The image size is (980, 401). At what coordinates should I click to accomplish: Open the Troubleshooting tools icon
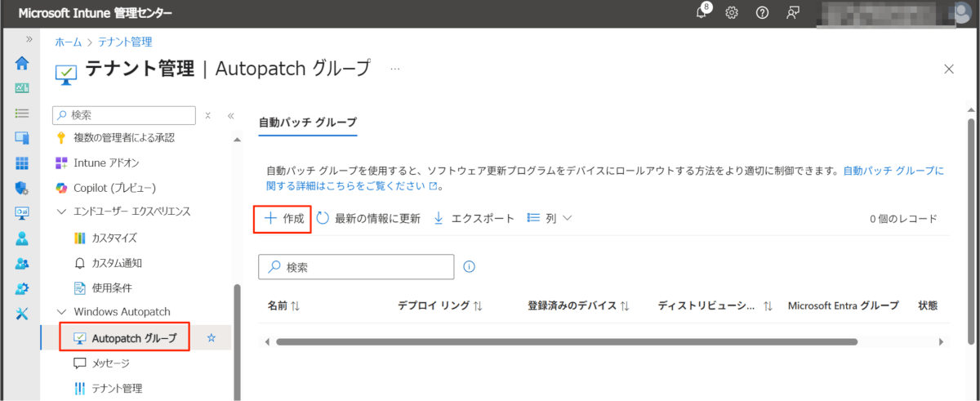tap(22, 314)
